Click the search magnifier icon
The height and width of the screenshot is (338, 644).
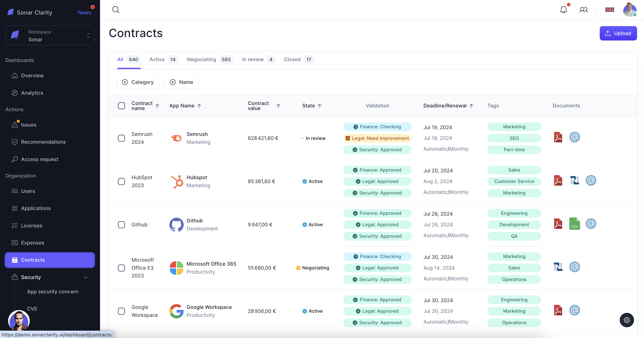point(115,9)
